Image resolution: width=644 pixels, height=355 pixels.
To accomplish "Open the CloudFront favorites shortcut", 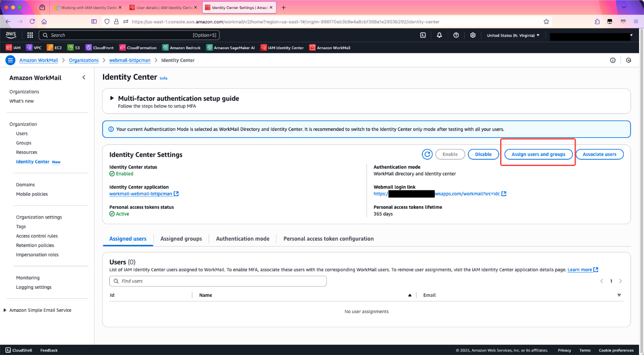I will (99, 48).
